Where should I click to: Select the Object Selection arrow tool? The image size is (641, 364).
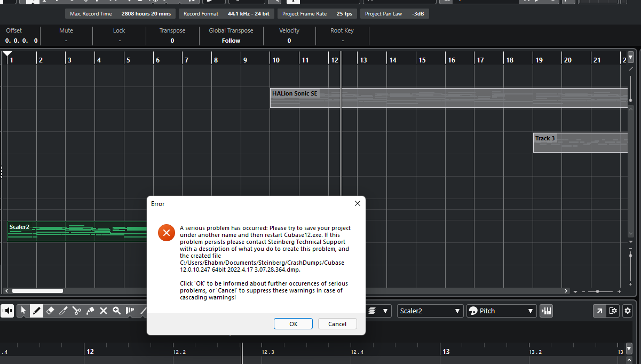(x=23, y=311)
